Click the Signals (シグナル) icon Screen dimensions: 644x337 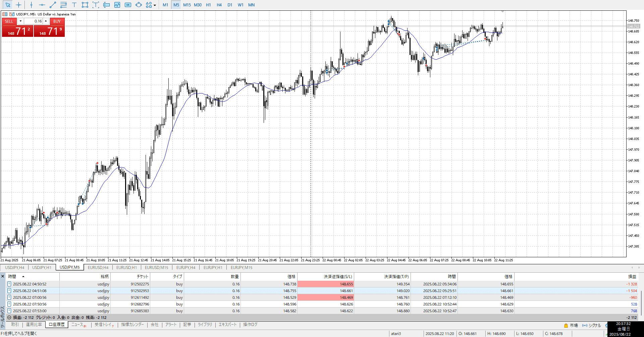coord(585,325)
